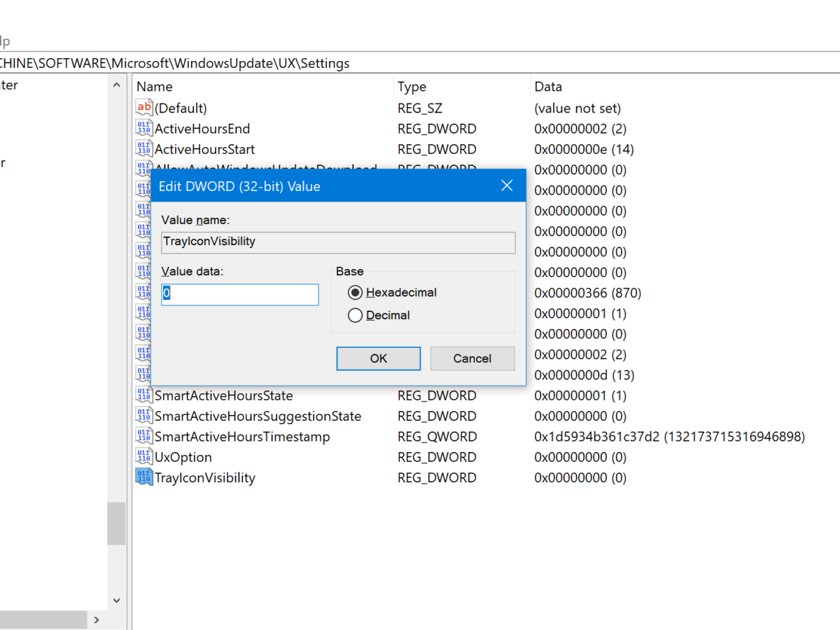Viewport: 840px width, 630px height.
Task: Cancel the Edit DWORD dialog
Action: pyautogui.click(x=472, y=358)
